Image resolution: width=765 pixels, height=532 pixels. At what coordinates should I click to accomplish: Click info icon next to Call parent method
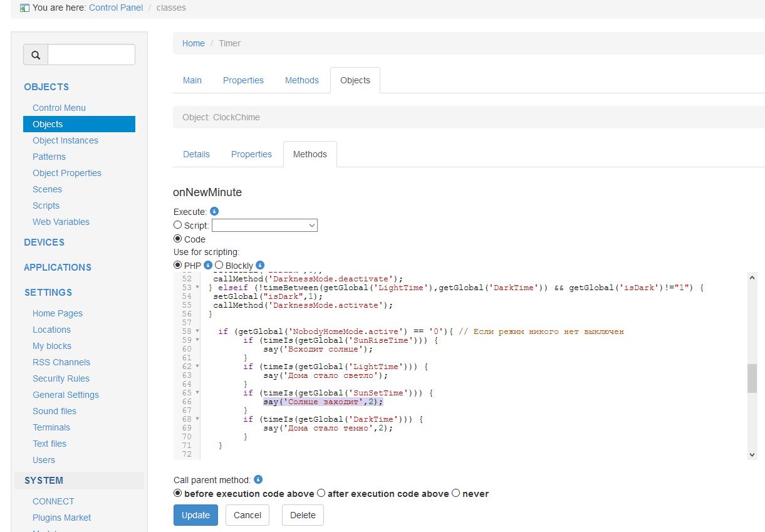258,480
